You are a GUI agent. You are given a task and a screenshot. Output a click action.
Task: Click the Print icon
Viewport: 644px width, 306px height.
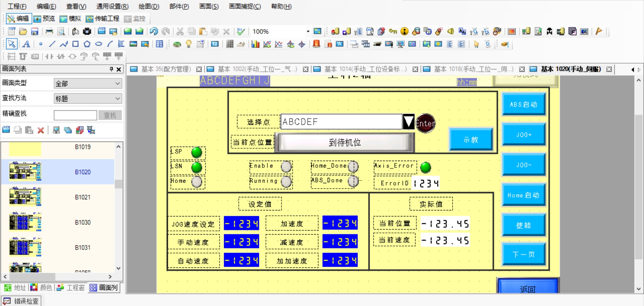[49, 32]
